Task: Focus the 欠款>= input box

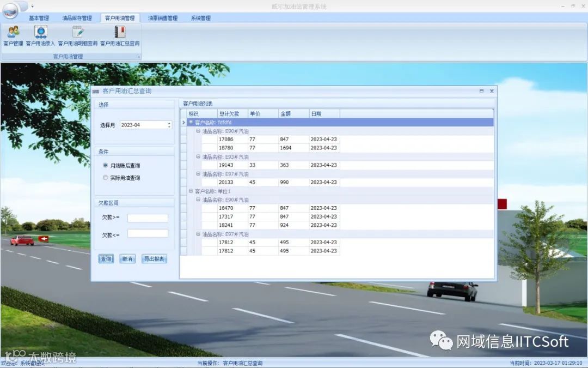Action: tap(148, 218)
